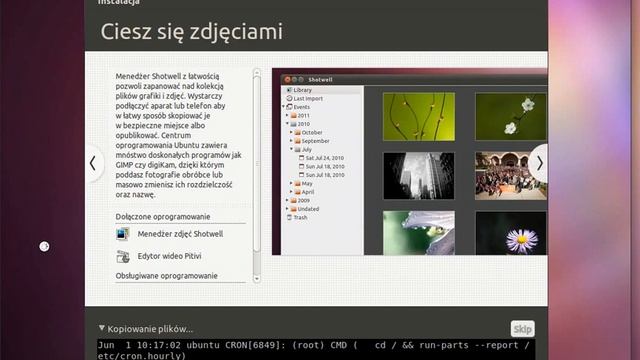Click the scrollbar down arrow

click(x=257, y=279)
